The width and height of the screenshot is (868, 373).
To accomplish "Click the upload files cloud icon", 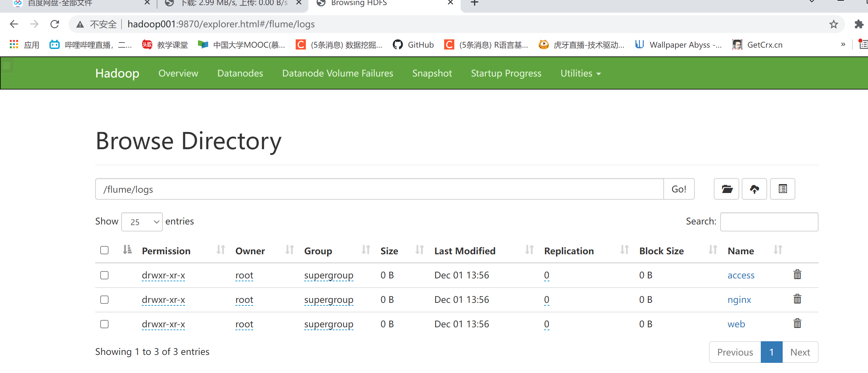I will click(754, 189).
